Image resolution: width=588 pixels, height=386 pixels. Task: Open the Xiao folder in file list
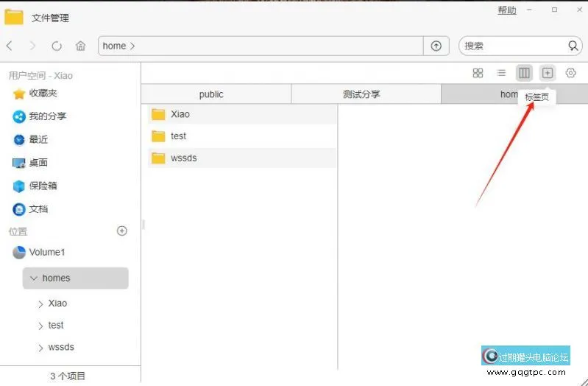coord(242,114)
